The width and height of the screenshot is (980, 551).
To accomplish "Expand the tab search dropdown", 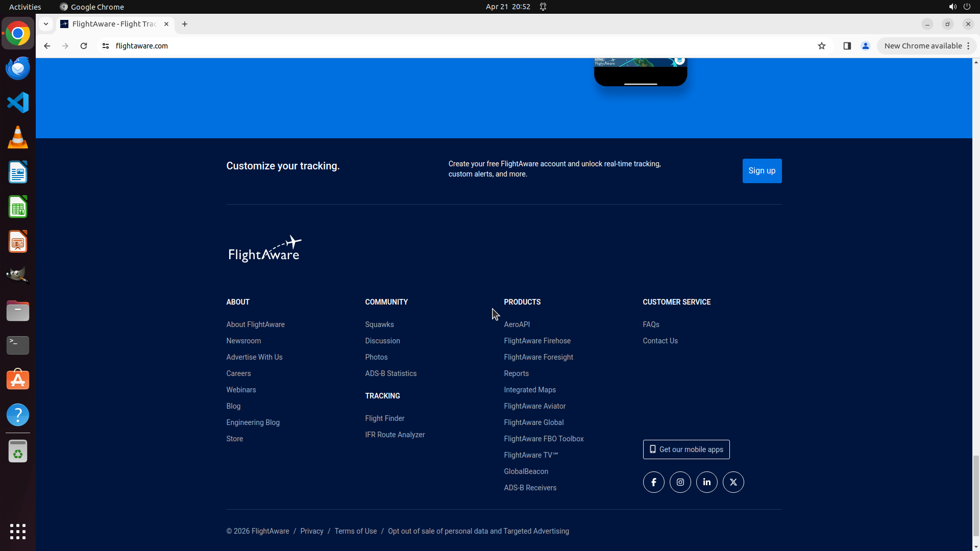I will [46, 24].
